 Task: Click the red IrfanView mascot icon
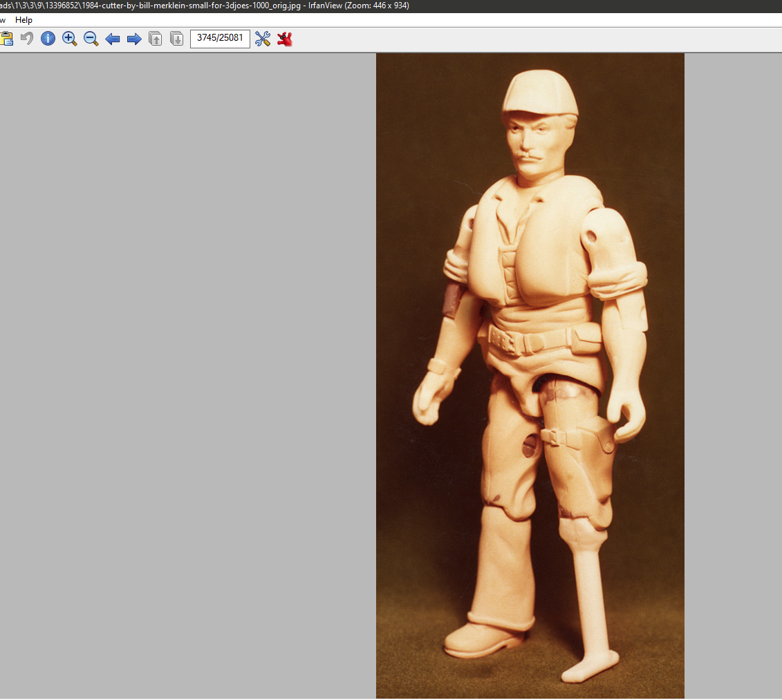click(284, 39)
